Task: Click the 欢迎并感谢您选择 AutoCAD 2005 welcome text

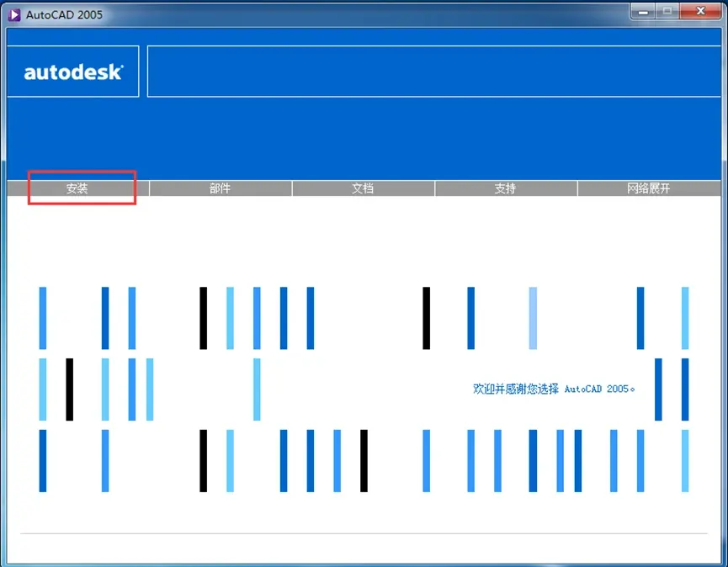Action: tap(554, 389)
